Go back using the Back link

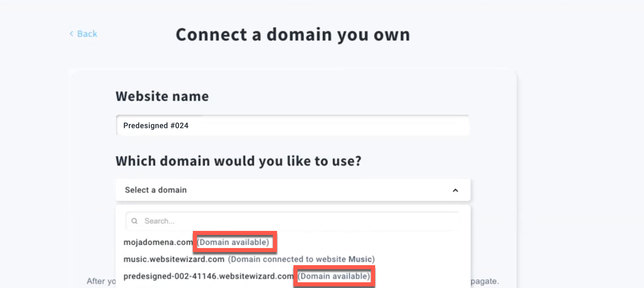83,34
